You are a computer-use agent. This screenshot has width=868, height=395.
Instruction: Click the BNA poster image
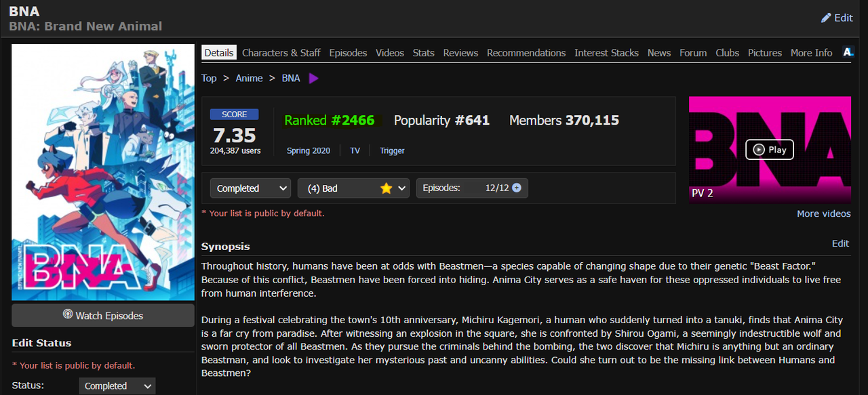[103, 172]
